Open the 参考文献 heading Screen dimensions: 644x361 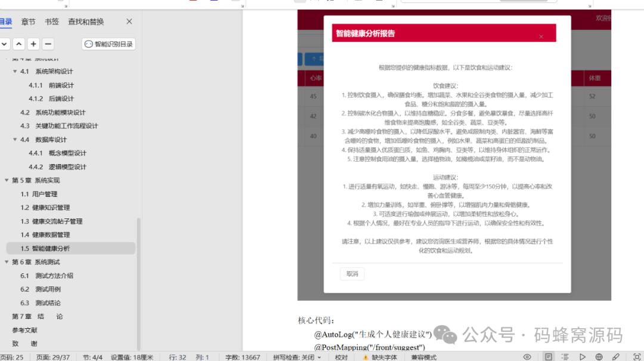pyautogui.click(x=24, y=330)
